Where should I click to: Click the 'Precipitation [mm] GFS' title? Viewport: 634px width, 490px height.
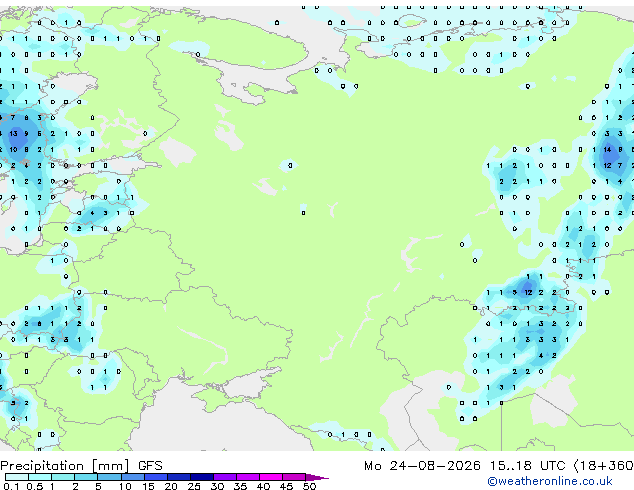(x=81, y=466)
